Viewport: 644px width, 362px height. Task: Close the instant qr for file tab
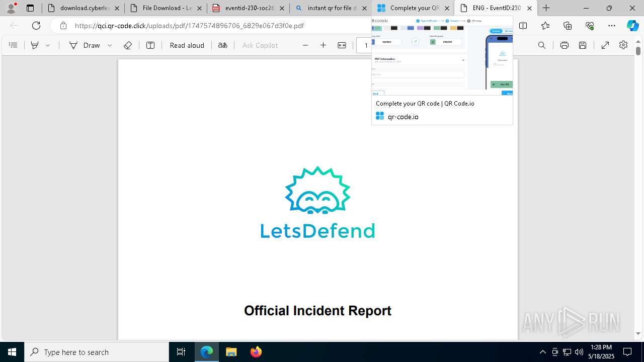pos(365,8)
